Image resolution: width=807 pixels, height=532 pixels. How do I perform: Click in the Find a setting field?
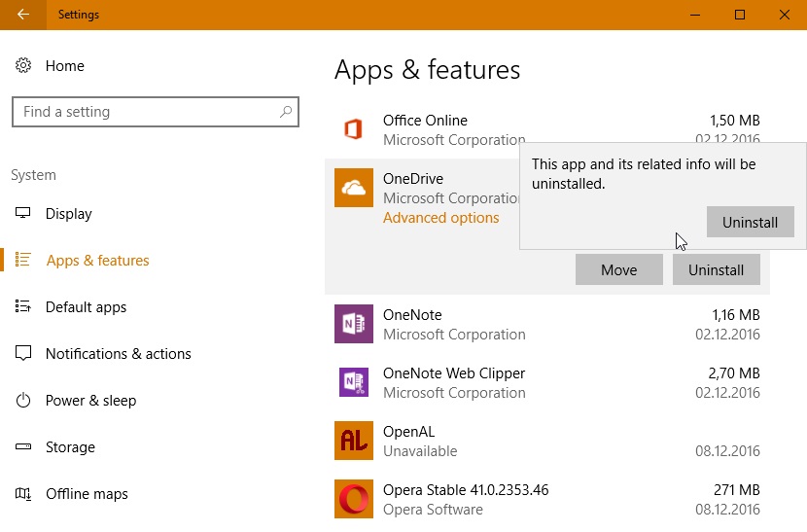point(155,112)
